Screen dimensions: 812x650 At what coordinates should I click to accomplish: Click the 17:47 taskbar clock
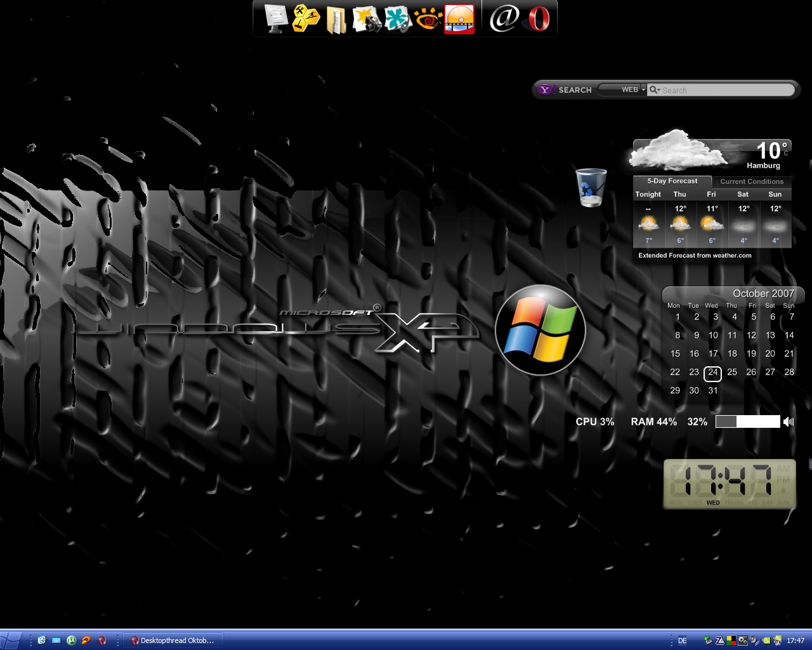click(796, 640)
